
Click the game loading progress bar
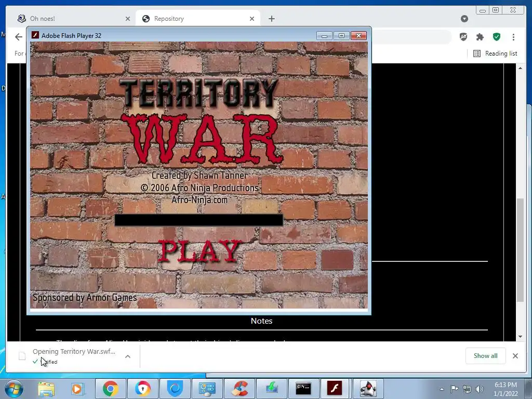click(199, 220)
